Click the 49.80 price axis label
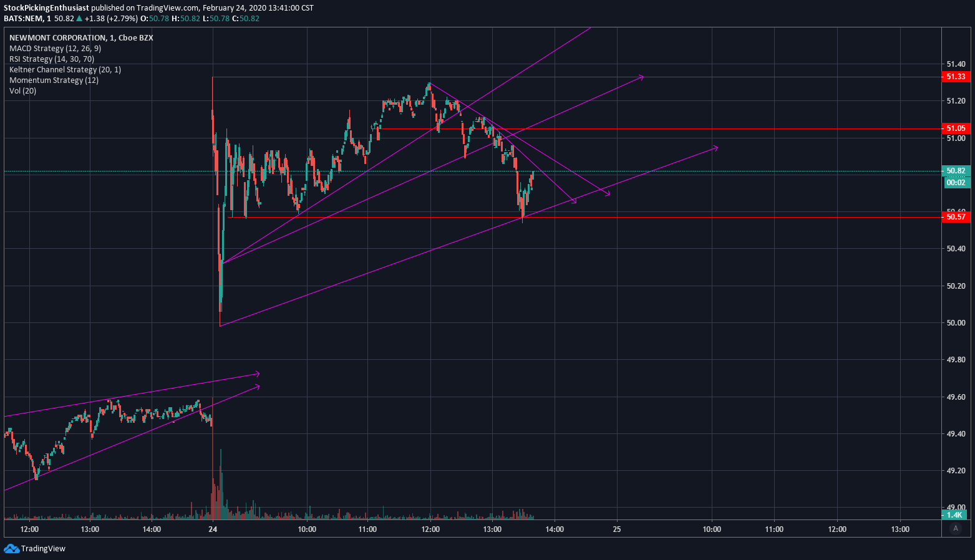Screen dimensions: 975x560 click(956, 360)
